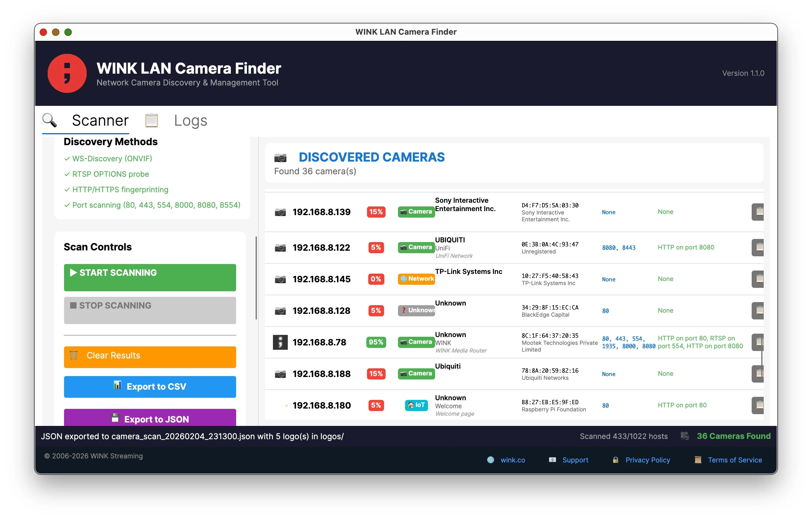Screen dimensions: 812x520
Task: Click the globe icon next to wink.co
Action: pos(490,460)
